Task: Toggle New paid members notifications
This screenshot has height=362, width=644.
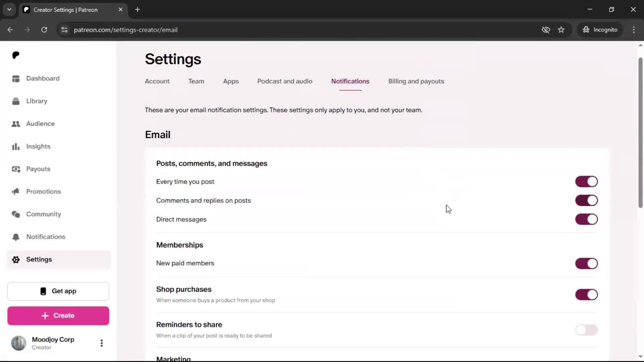Action: point(586,263)
